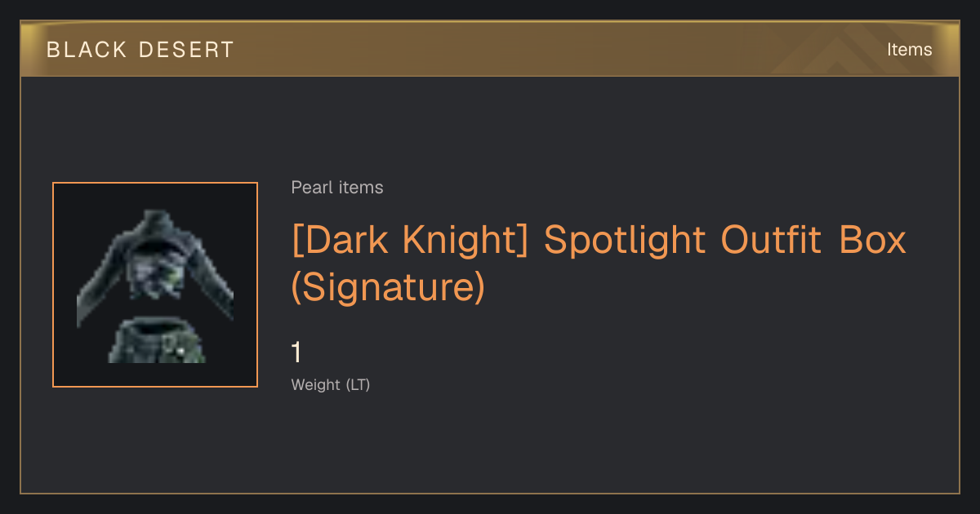Click the weight value 1
Screen dimensions: 980x514
tap(297, 353)
